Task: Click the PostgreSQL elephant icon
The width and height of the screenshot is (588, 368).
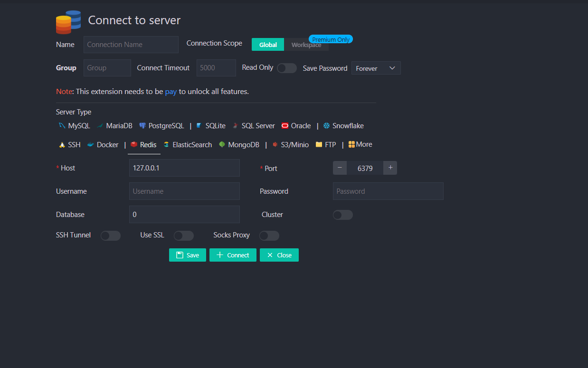Action: pyautogui.click(x=142, y=126)
